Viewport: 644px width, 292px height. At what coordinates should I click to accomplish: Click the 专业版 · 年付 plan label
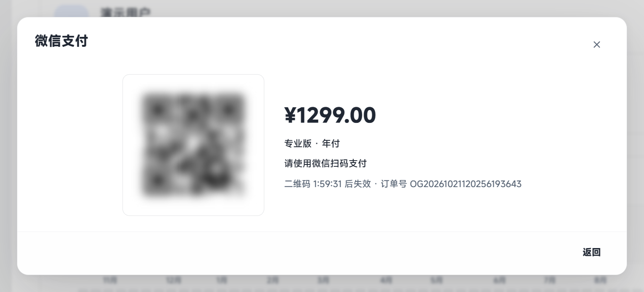point(312,144)
